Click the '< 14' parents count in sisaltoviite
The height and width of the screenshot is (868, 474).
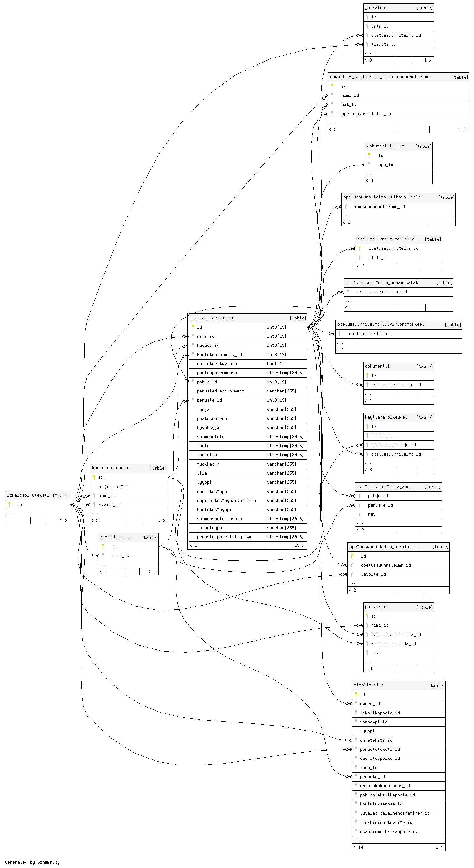point(359,847)
